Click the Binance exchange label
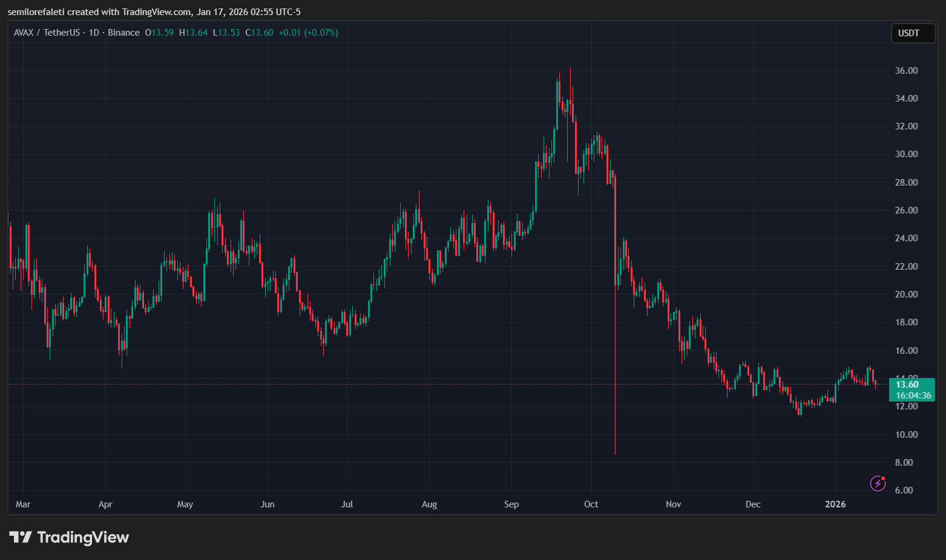This screenshot has width=946, height=560. coord(123,33)
